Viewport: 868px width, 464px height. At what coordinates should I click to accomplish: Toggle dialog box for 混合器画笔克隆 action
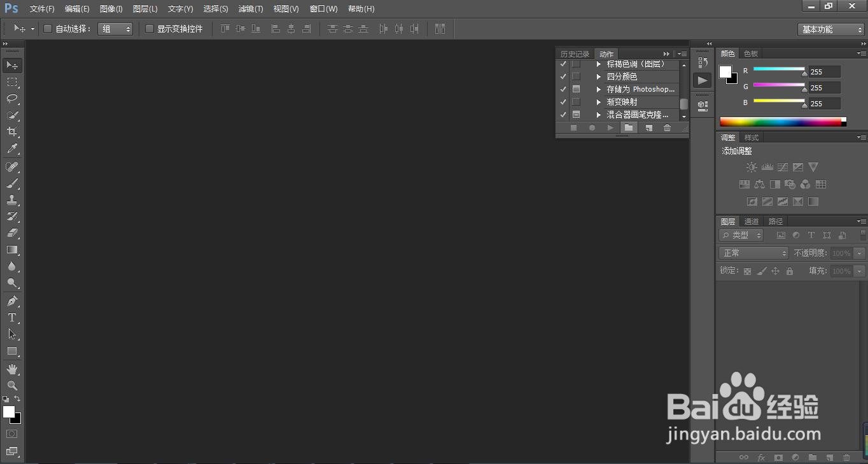(576, 115)
